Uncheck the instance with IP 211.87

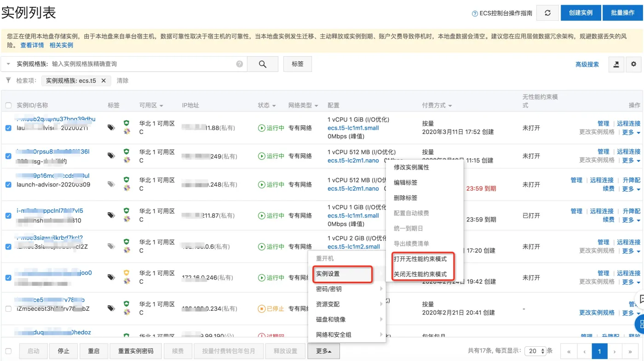8,215
